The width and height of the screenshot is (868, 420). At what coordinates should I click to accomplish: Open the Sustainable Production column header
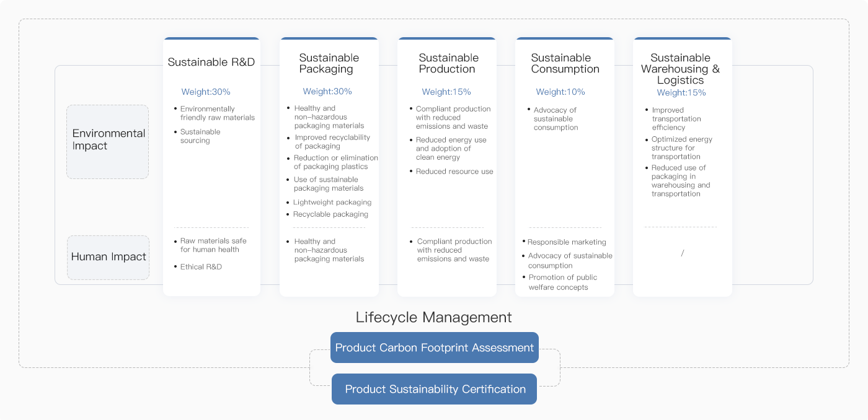tap(448, 63)
